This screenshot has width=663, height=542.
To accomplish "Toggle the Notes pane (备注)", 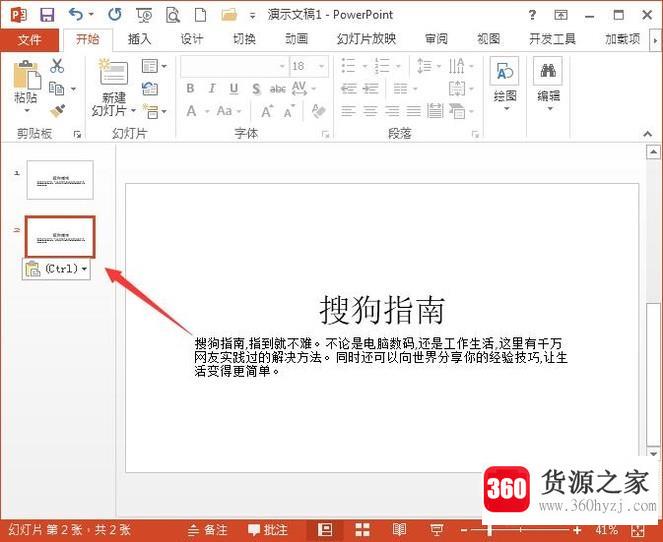I will point(208,530).
